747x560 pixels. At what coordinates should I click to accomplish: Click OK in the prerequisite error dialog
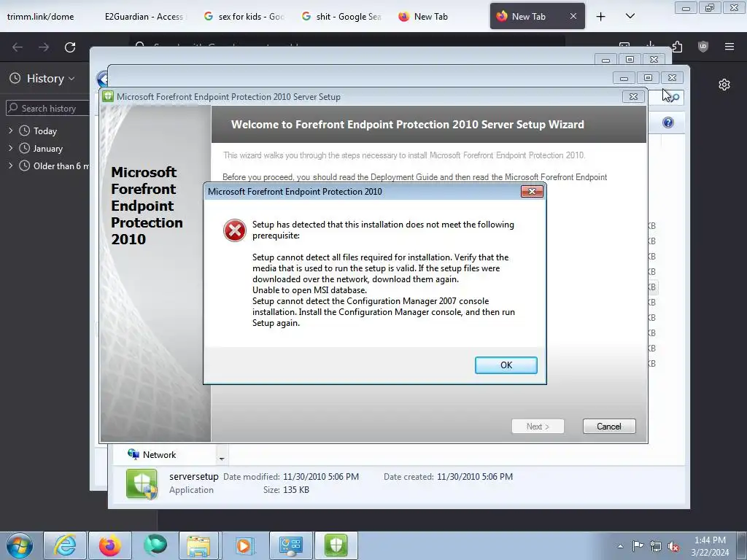[506, 365]
